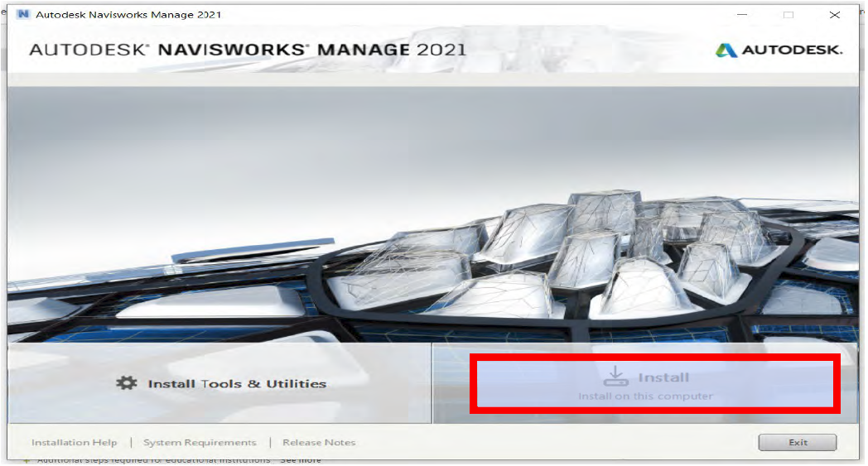Viewport: 868px width, 466px height.
Task: Close the Navisworks installer window
Action: click(834, 14)
